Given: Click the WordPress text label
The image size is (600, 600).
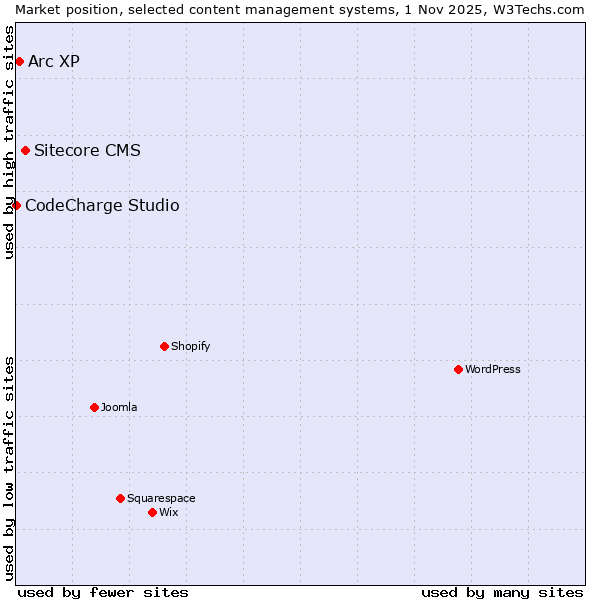Looking at the screenshot, I should (492, 370).
